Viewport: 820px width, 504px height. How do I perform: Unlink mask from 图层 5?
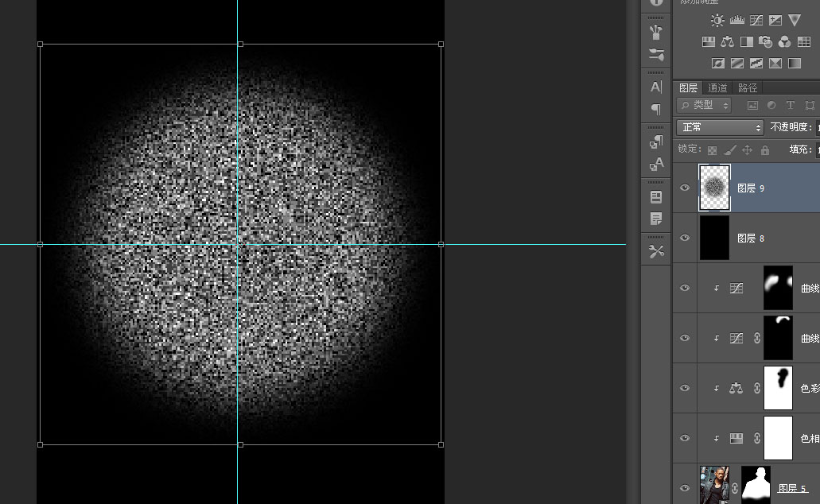coord(735,488)
